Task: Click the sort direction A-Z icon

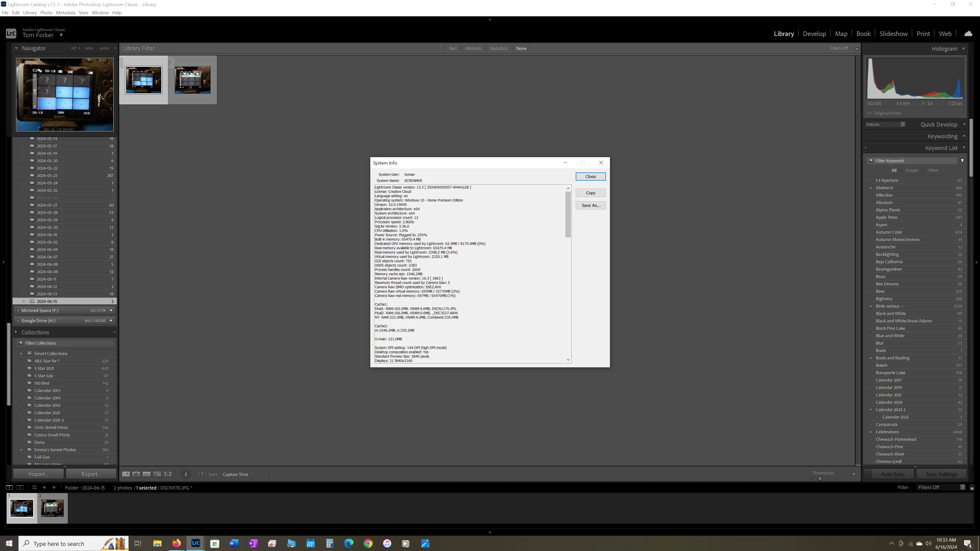Action: tap(202, 474)
